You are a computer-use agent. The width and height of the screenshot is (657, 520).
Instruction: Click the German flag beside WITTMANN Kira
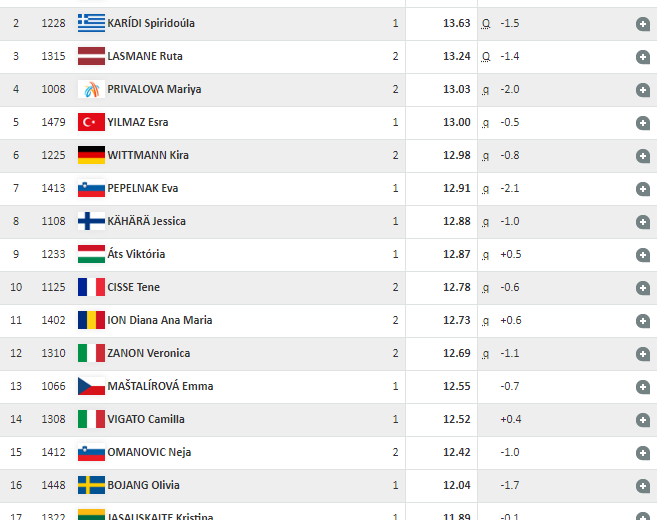[91, 155]
